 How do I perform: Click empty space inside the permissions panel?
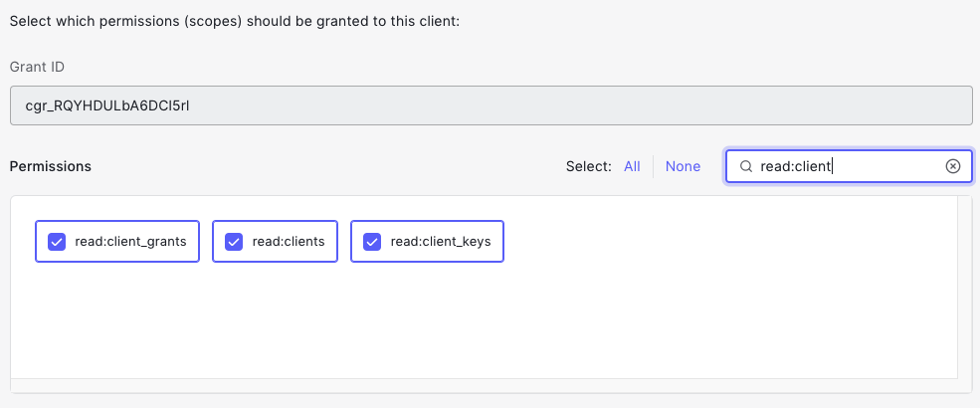pos(484,318)
